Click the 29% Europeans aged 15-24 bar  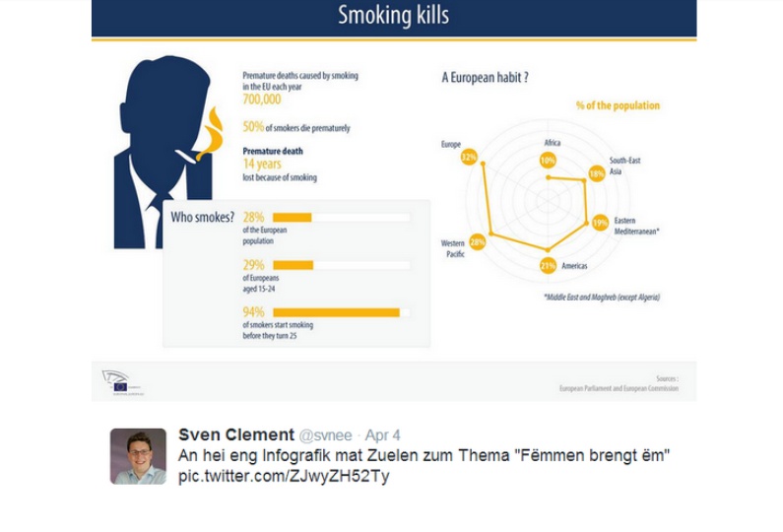342,265
